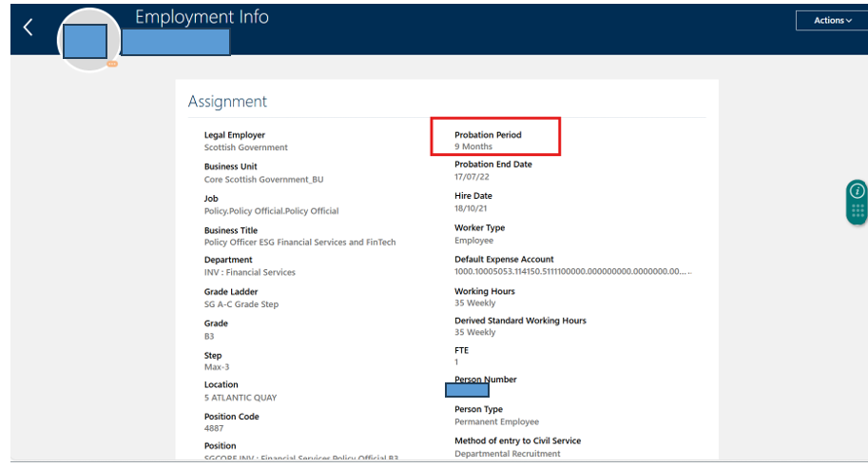Click the orange badge under the avatar
This screenshot has height=468, width=868.
click(x=112, y=65)
